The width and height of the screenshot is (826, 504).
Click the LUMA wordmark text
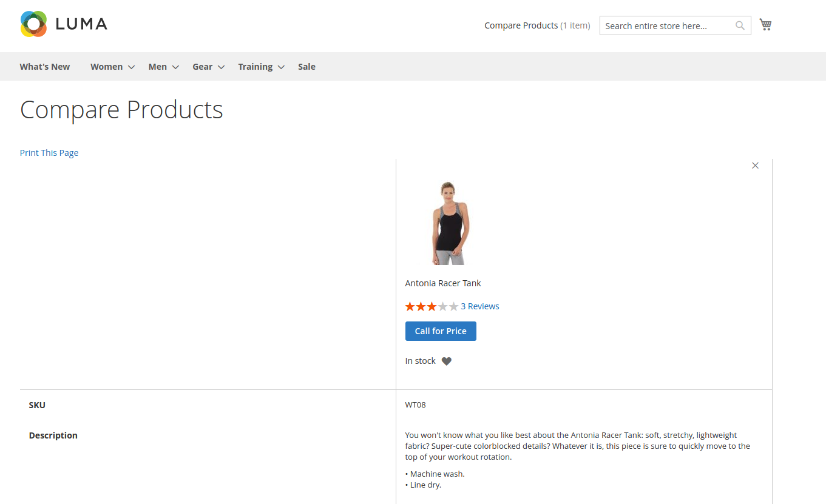[81, 24]
